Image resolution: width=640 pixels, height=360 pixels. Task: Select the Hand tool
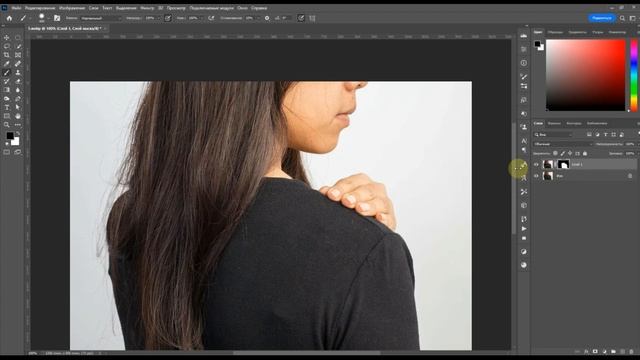click(18, 116)
